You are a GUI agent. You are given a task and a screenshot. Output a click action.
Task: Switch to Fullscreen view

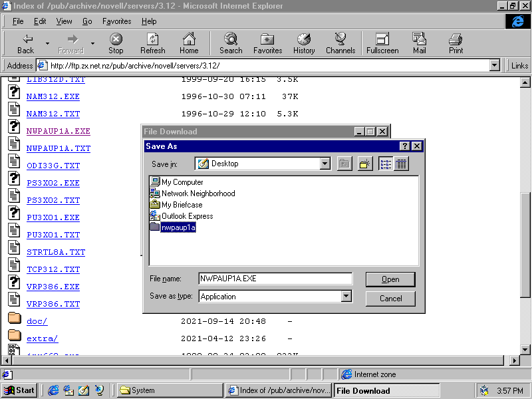pos(382,43)
